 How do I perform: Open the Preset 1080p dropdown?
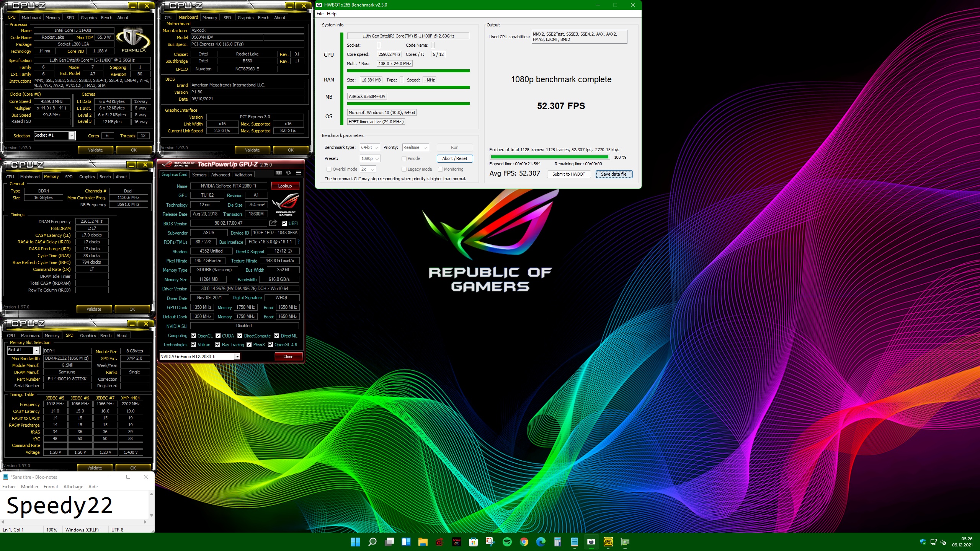click(370, 158)
